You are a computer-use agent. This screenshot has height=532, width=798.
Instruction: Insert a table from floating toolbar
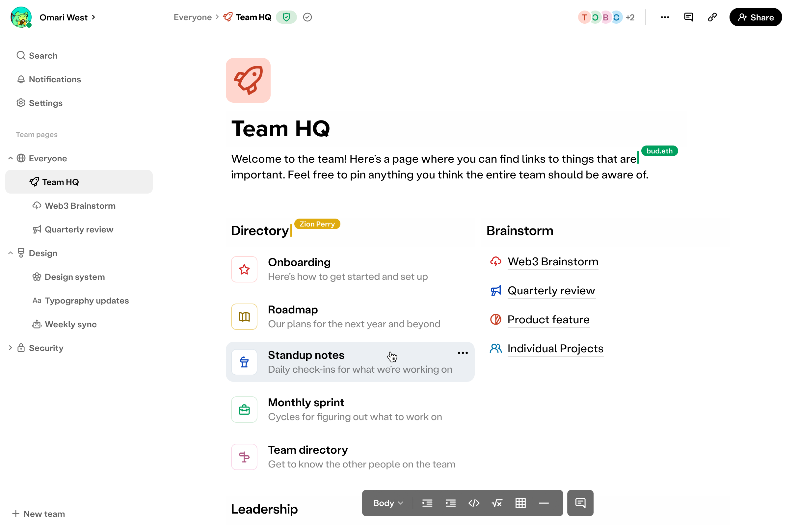click(x=520, y=503)
